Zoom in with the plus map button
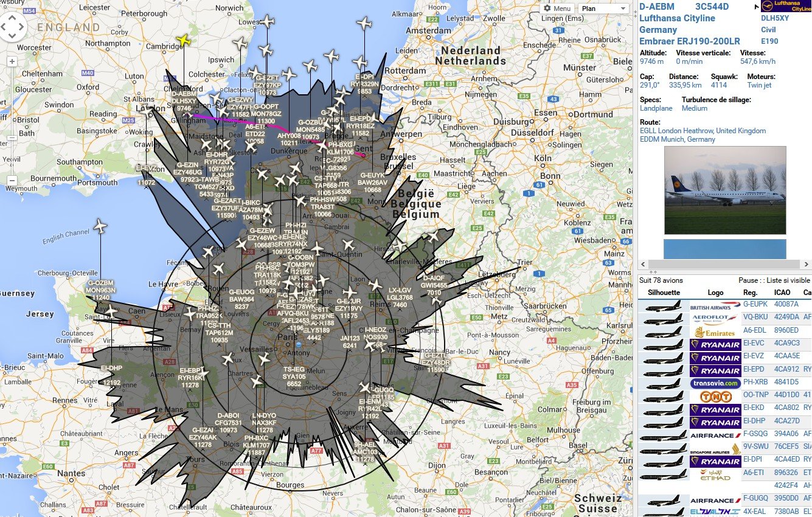 (12, 61)
